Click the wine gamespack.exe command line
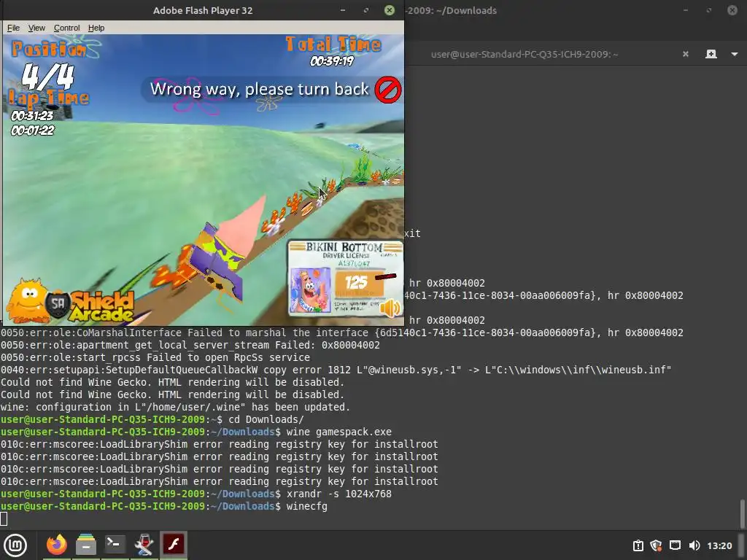This screenshot has width=747, height=560. tap(196, 432)
